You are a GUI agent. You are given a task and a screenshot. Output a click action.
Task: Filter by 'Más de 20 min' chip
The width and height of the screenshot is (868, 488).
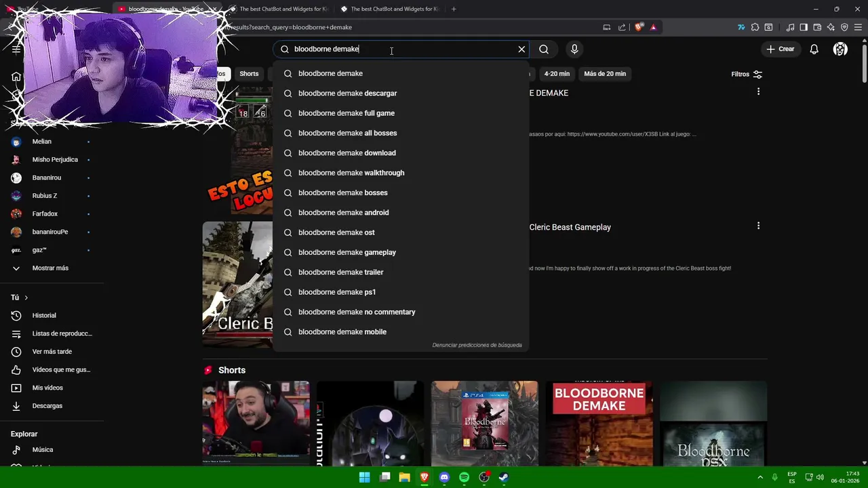coord(605,73)
